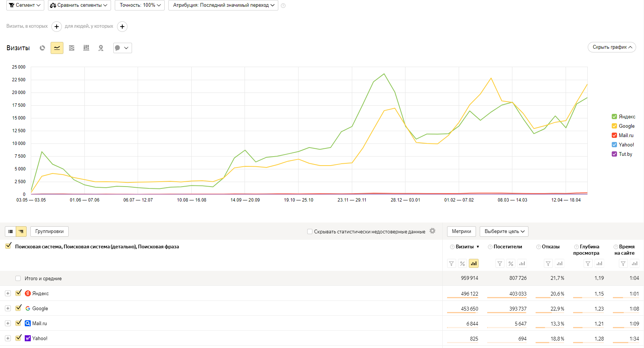Enable hiding statistically unreliable data
The width and height of the screenshot is (644, 348).
point(310,232)
